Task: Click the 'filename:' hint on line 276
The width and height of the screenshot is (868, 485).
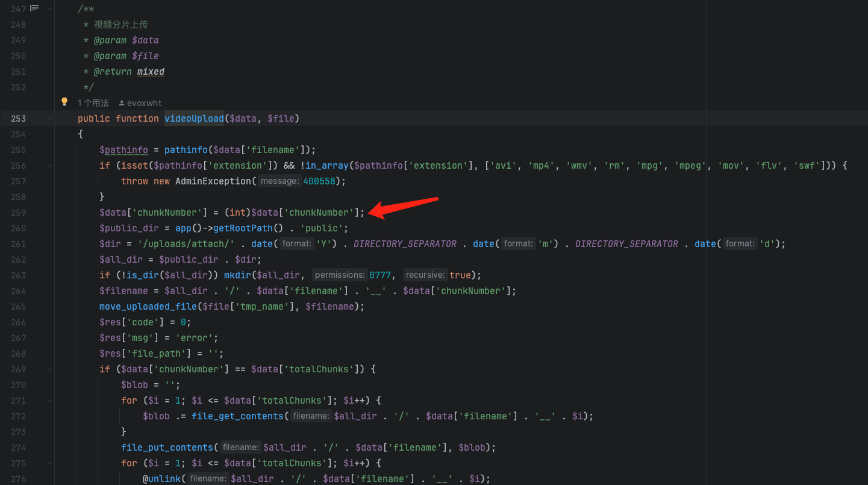Action: [x=208, y=479]
